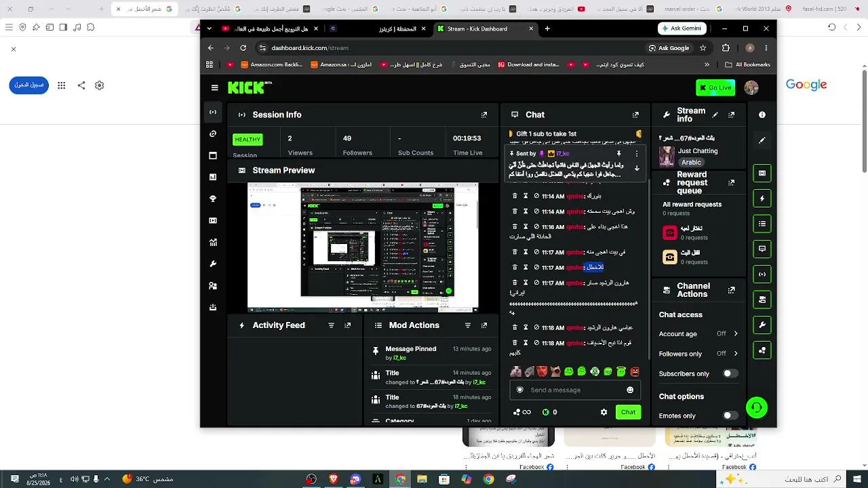This screenshot has height=488, width=868.
Task: Open the chat bubble widget in right rail
Action: (762, 249)
